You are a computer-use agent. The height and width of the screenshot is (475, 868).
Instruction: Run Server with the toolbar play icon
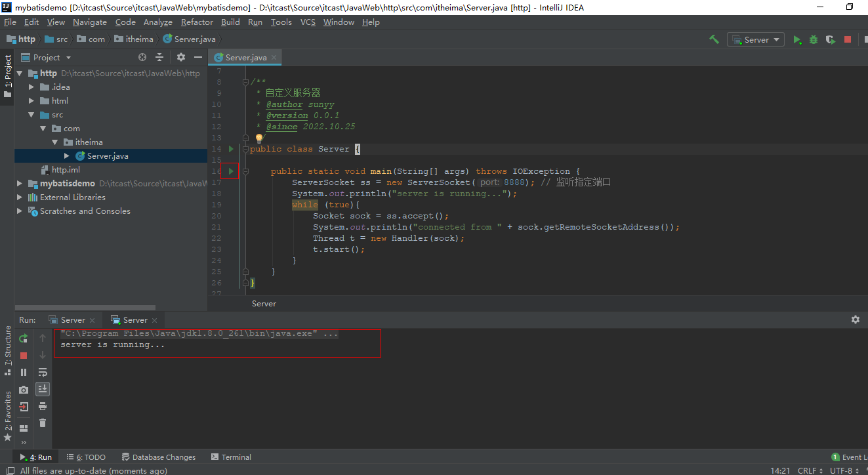tap(797, 39)
